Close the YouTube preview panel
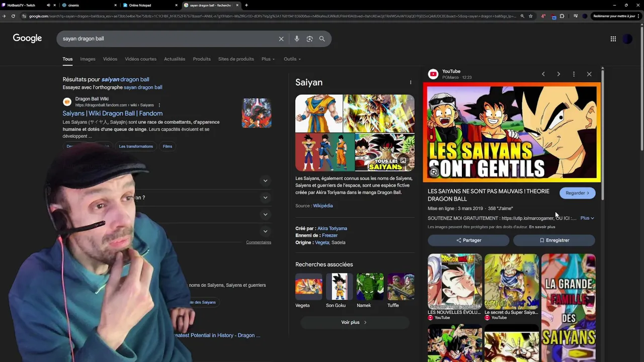 pyautogui.click(x=589, y=74)
